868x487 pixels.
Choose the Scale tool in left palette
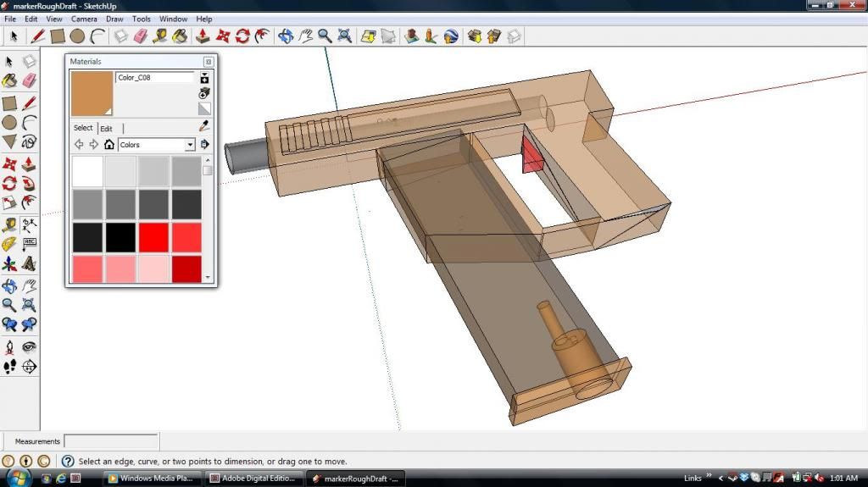click(9, 203)
